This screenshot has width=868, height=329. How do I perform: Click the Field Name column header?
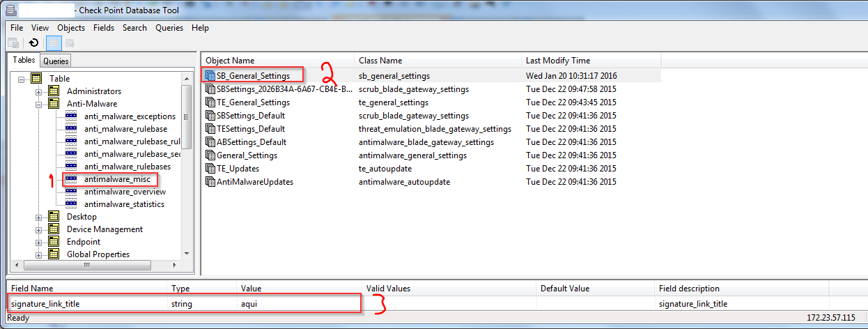click(88, 289)
